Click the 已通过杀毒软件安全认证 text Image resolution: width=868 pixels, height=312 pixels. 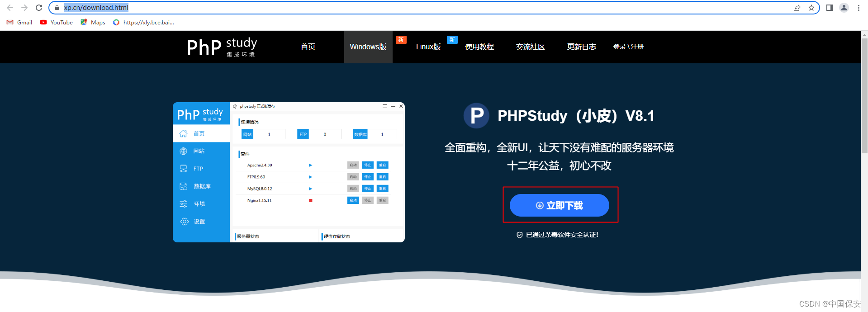point(562,235)
